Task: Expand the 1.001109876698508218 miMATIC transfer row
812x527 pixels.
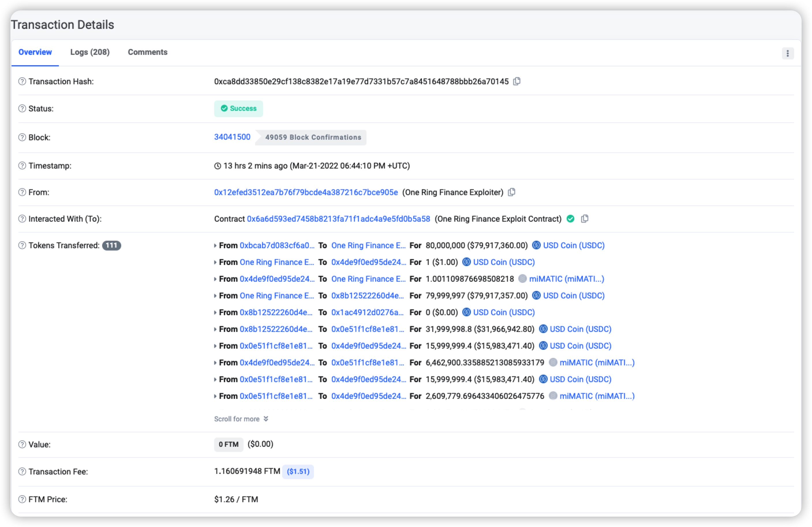Action: [215, 279]
